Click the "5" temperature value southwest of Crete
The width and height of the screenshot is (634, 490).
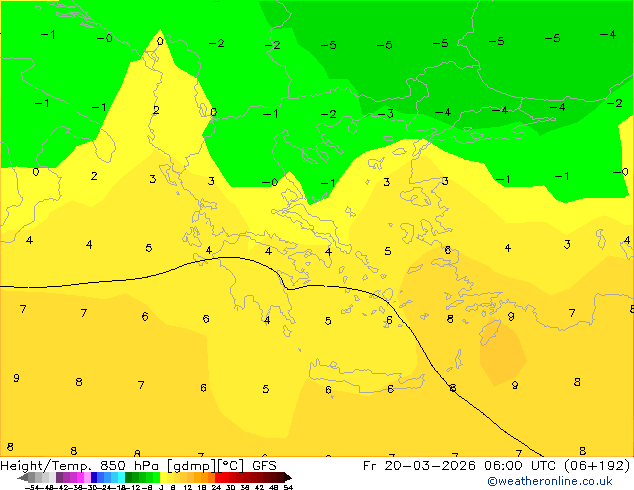[266, 389]
